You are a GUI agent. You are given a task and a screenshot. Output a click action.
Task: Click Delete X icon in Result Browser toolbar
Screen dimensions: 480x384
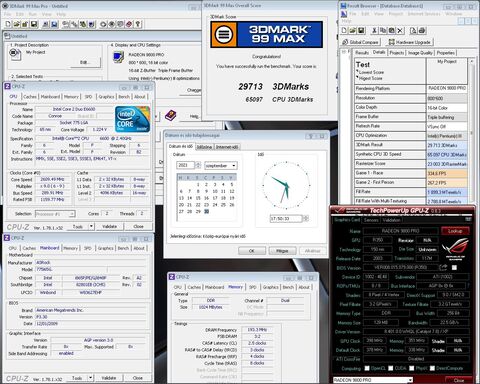[x=400, y=31]
